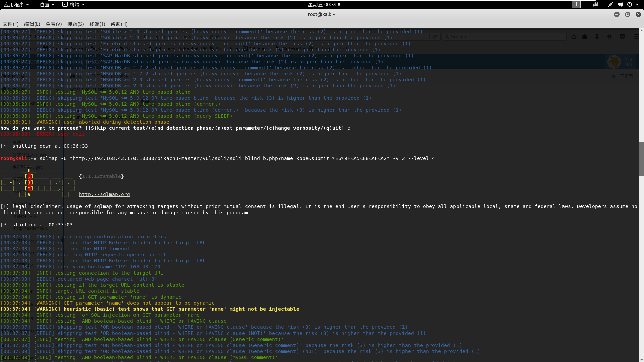Expand the 终端 app menu in top bar
644x362 pixels.
74,4
